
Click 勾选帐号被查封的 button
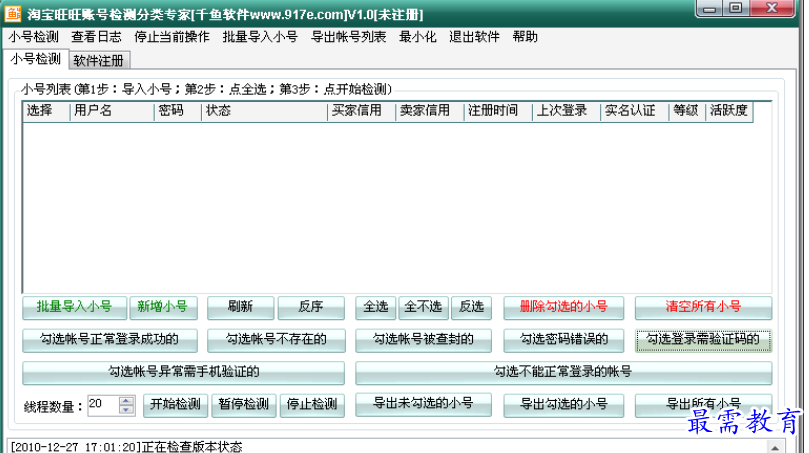(x=423, y=341)
